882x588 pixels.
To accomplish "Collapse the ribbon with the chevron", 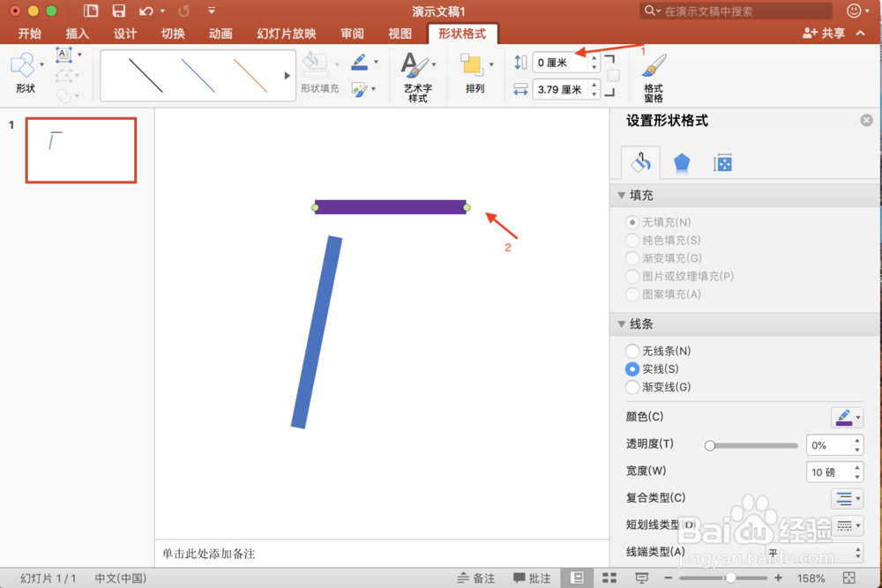I will [x=861, y=33].
